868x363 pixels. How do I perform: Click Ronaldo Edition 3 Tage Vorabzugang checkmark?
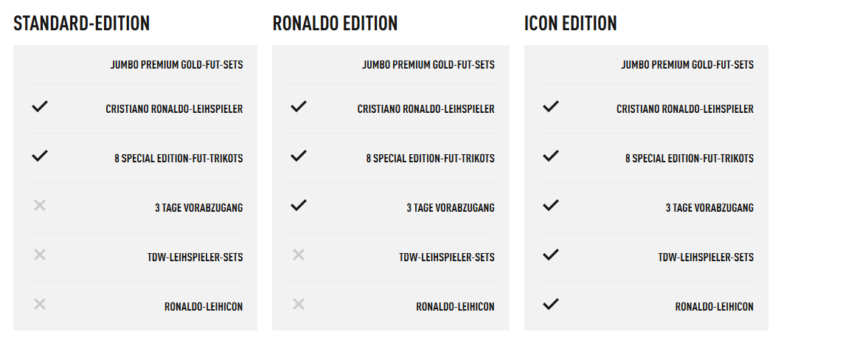point(299,206)
